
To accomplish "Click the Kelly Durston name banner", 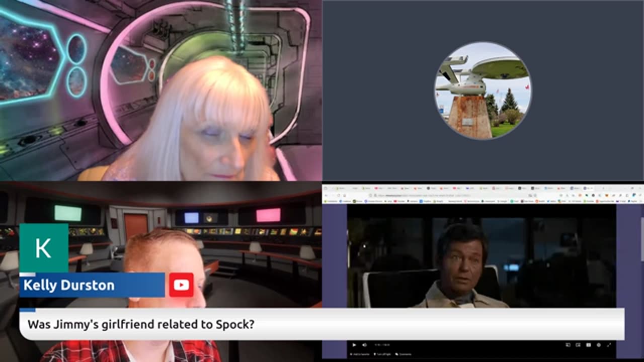I will (x=92, y=285).
